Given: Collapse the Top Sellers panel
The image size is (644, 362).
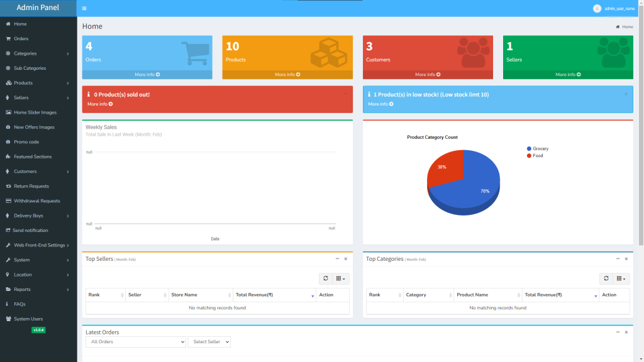Looking at the screenshot, I should pos(336,258).
